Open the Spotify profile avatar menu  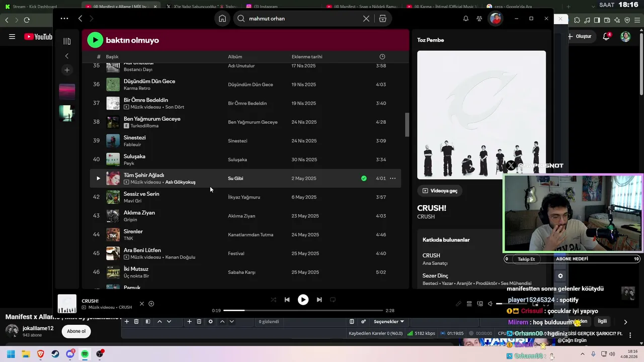[x=496, y=19]
